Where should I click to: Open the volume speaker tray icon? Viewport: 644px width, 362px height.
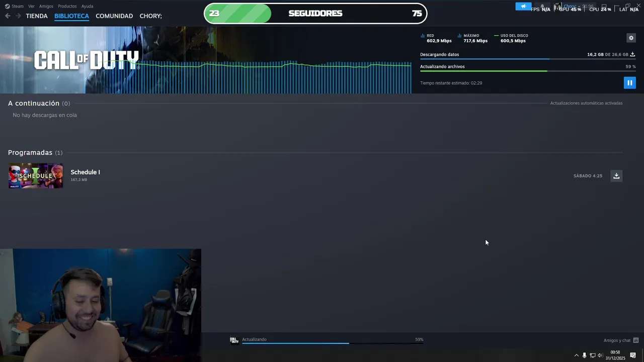point(600,355)
